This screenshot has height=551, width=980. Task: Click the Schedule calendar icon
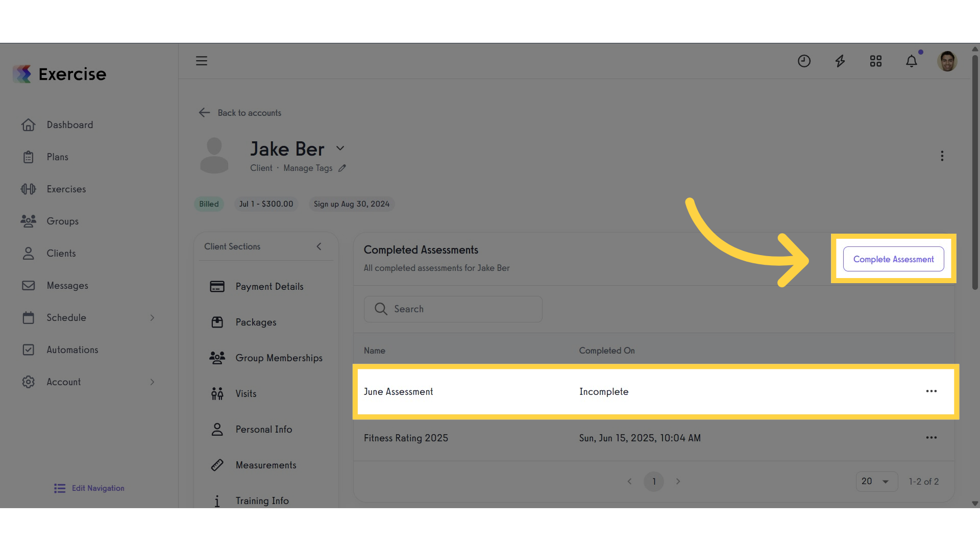point(29,318)
